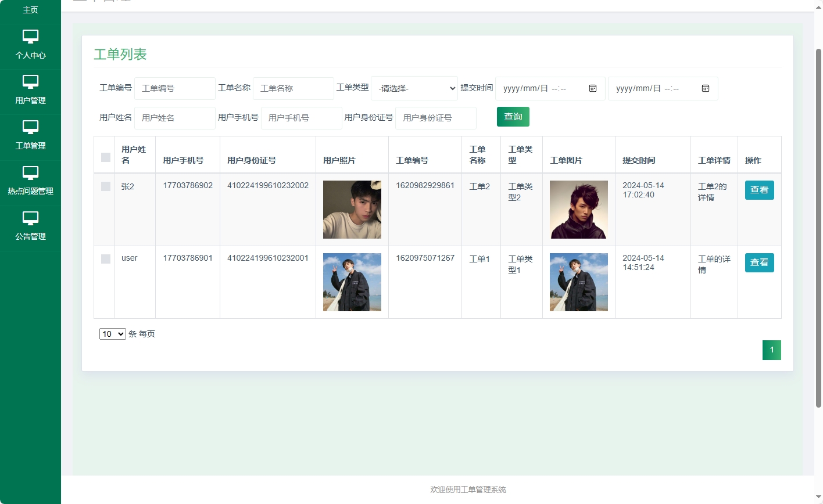This screenshot has height=504, width=823.
Task: Click 查看 on the 工单1 row
Action: 759,262
